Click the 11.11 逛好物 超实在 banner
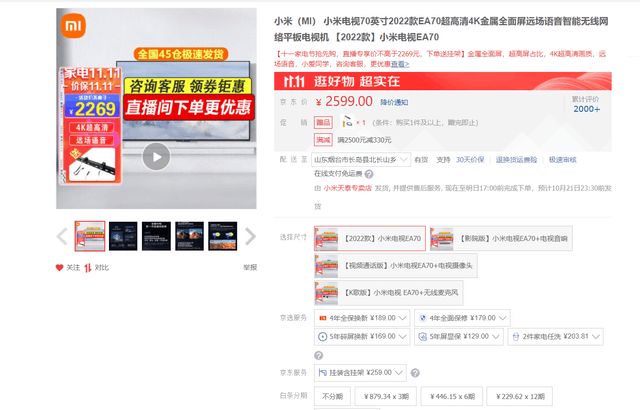This screenshot has width=640, height=410. click(442, 81)
